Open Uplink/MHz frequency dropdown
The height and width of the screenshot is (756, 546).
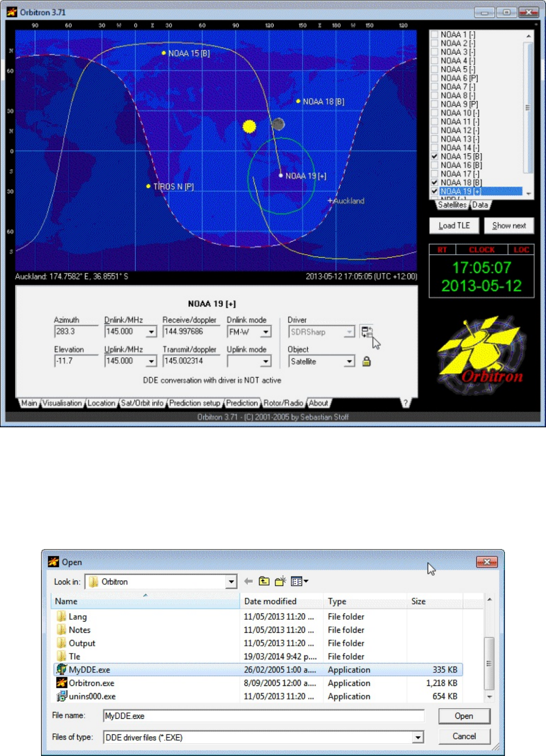point(151,361)
